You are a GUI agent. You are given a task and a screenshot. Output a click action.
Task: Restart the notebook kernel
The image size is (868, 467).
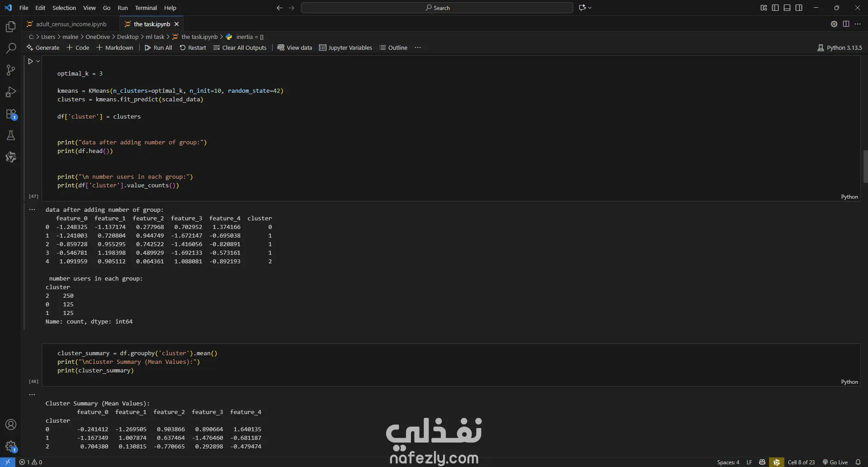coord(193,48)
